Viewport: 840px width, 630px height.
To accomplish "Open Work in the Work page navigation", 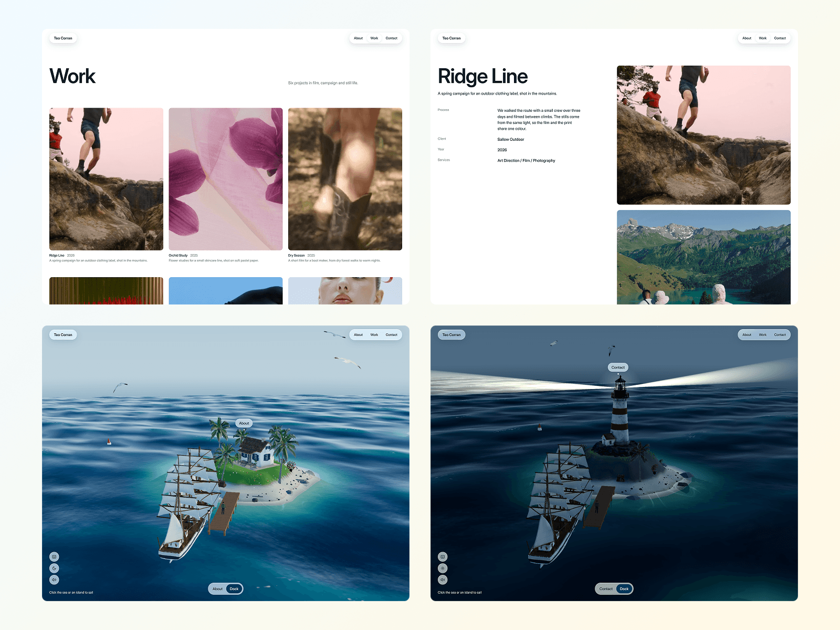I will pos(374,38).
